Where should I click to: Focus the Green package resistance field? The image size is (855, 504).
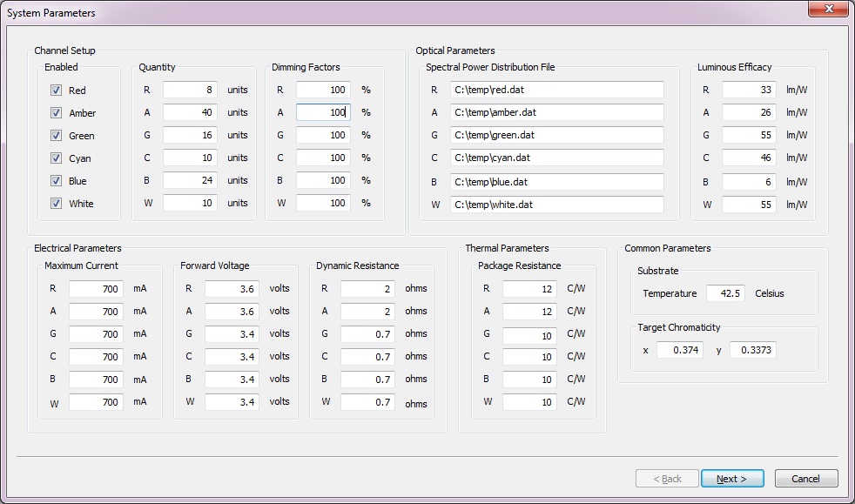pyautogui.click(x=529, y=336)
